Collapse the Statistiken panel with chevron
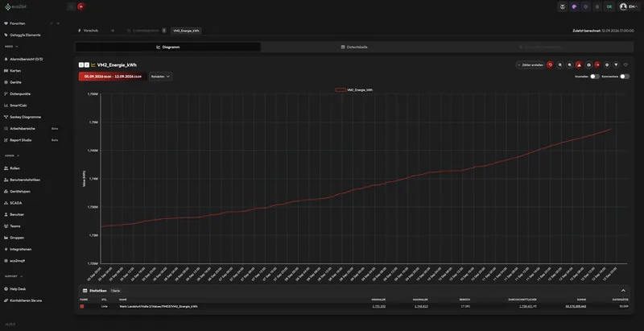This screenshot has height=331, width=644. pyautogui.click(x=623, y=291)
